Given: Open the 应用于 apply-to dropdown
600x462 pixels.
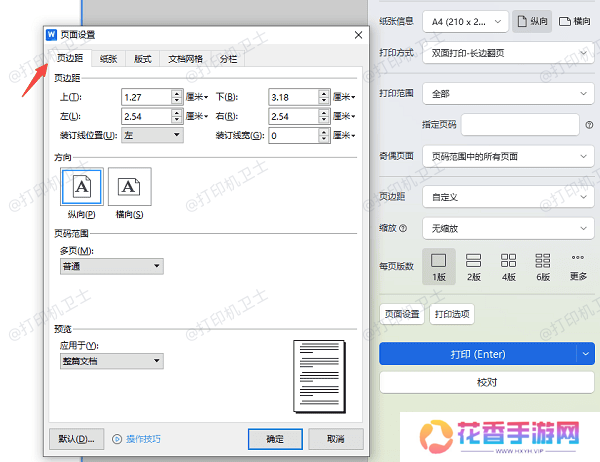Looking at the screenshot, I should click(x=112, y=361).
